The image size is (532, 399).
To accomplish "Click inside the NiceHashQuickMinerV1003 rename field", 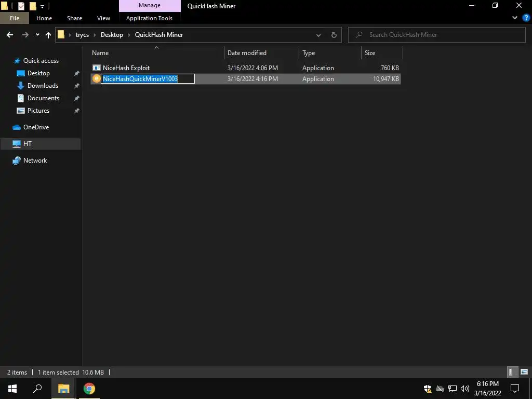I will pyautogui.click(x=148, y=79).
